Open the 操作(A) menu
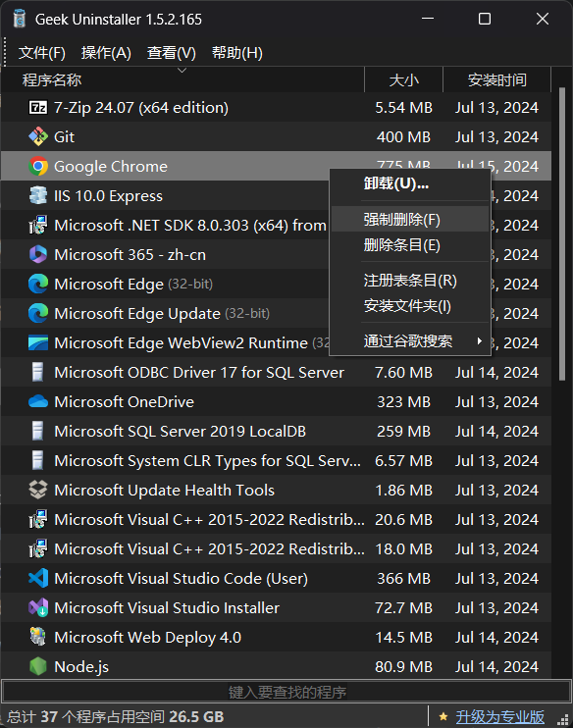 pos(106,53)
